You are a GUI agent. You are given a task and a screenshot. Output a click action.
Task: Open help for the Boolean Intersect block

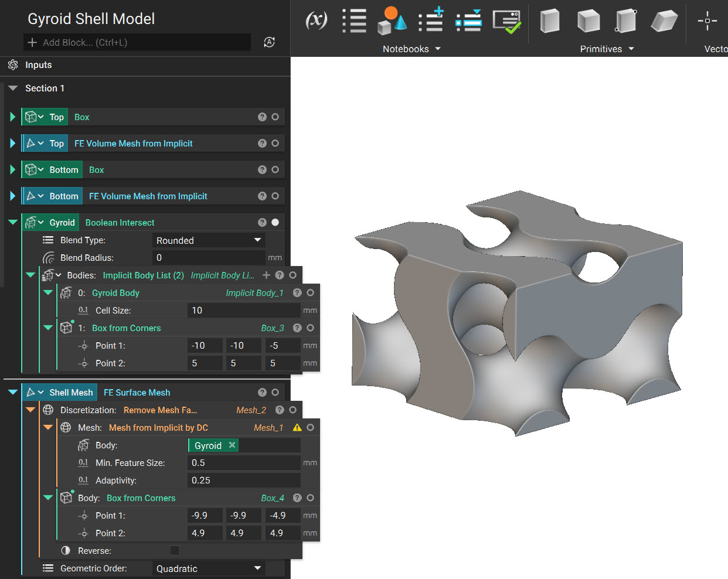(x=262, y=222)
